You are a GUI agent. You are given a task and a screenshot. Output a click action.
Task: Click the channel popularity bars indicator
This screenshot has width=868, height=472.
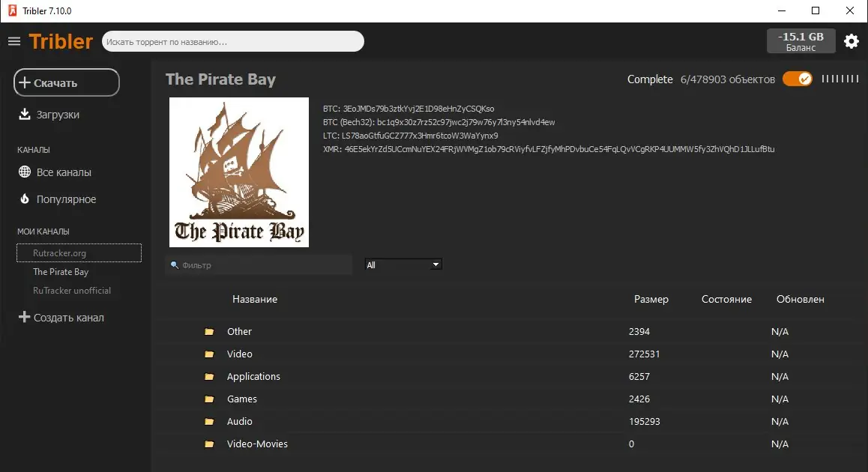pos(840,79)
